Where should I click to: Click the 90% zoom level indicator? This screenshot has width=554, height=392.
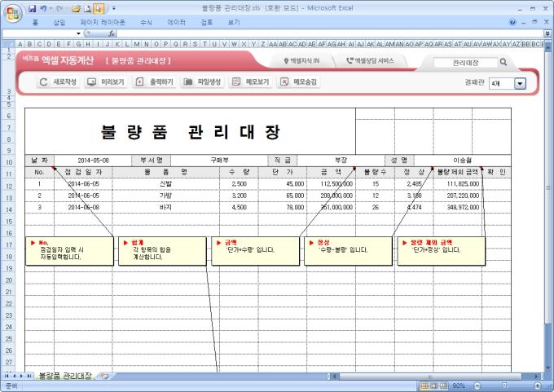(x=458, y=385)
